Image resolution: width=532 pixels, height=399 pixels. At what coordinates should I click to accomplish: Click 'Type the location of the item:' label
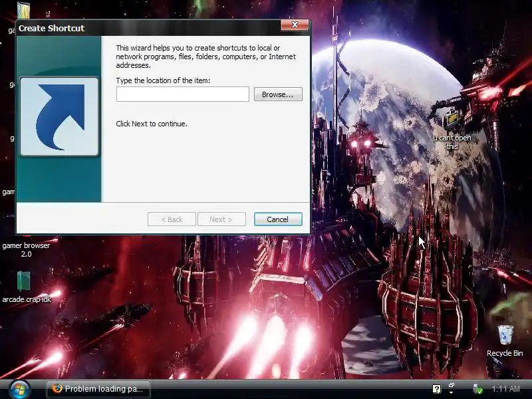[163, 80]
